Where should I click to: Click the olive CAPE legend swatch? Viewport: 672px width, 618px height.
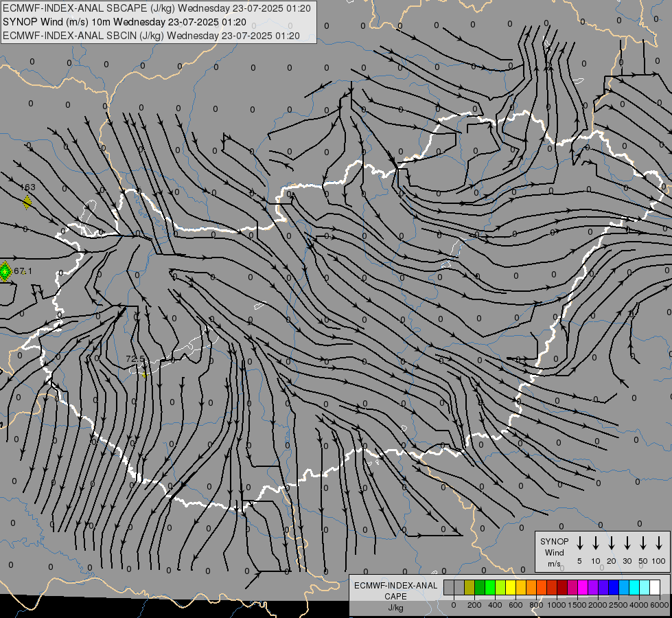click(470, 587)
